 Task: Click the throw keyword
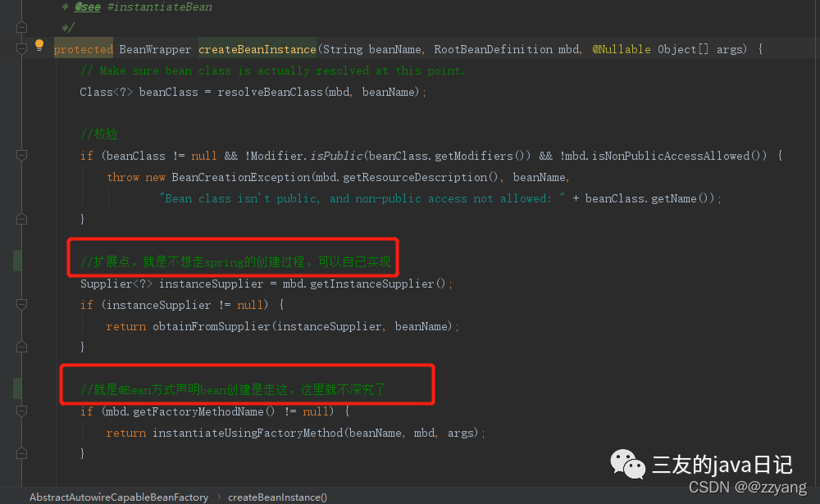(x=123, y=177)
